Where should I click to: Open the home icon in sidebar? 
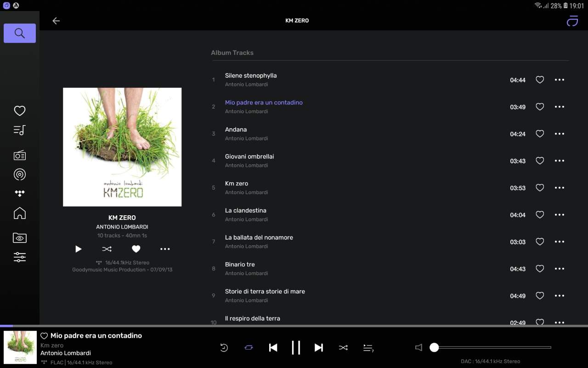(19, 213)
